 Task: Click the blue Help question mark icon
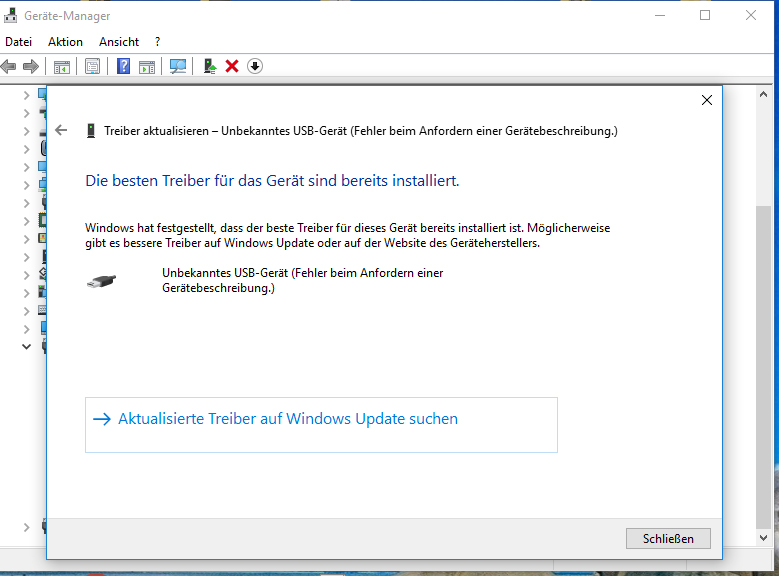coord(123,66)
